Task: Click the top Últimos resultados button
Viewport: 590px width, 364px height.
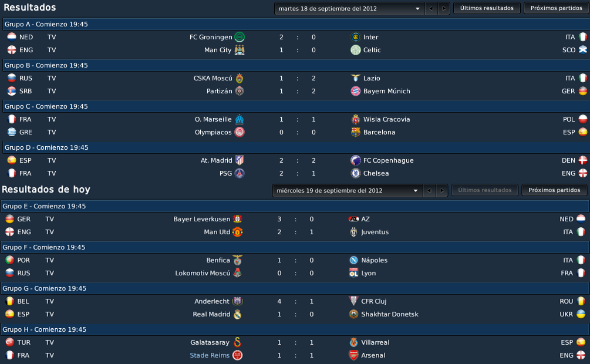Action: click(487, 8)
